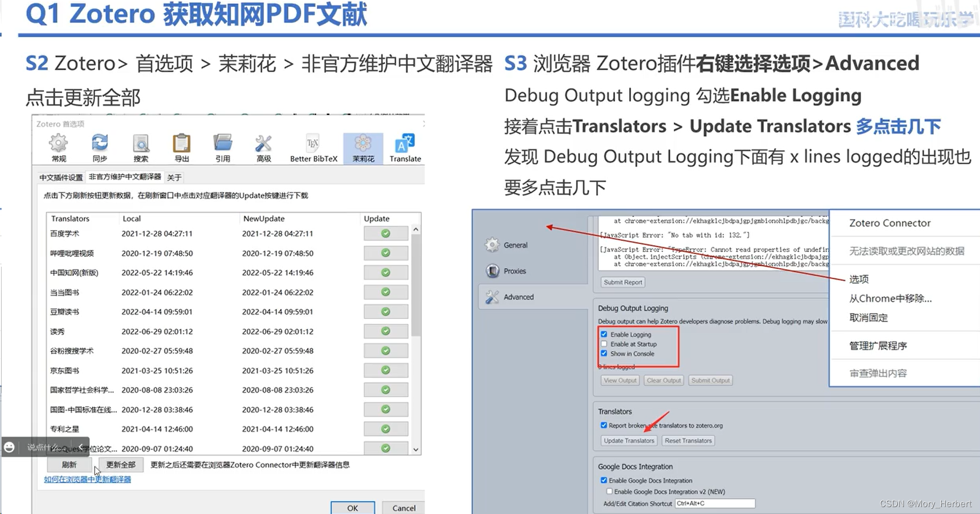Click the translator list scroll up arrow
The height and width of the screenshot is (514, 980).
pyautogui.click(x=416, y=230)
